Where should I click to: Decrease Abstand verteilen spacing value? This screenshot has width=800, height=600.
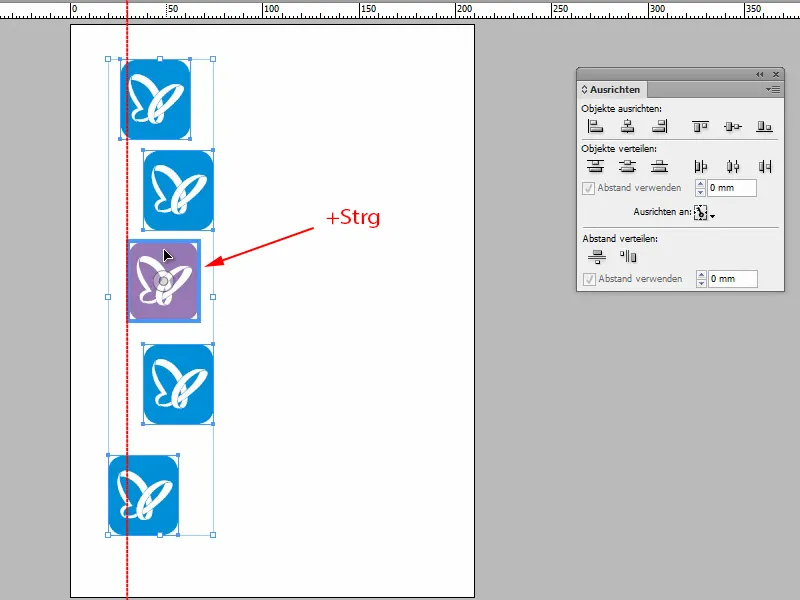(x=702, y=283)
